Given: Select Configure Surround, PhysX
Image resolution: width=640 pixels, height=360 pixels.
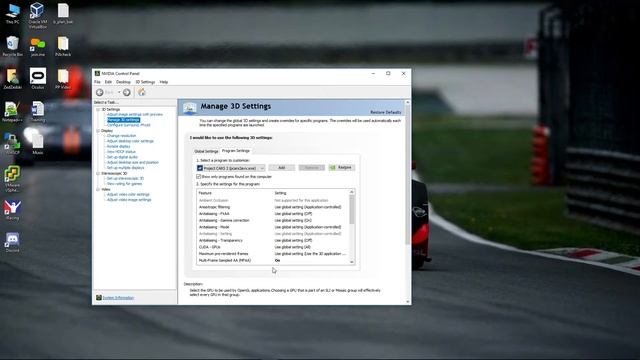Looking at the screenshot, I should pyautogui.click(x=129, y=125).
